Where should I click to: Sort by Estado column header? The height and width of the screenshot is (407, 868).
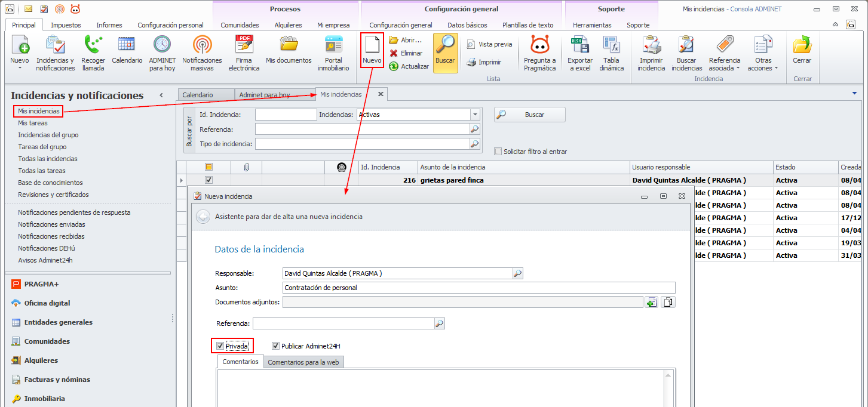(805, 167)
